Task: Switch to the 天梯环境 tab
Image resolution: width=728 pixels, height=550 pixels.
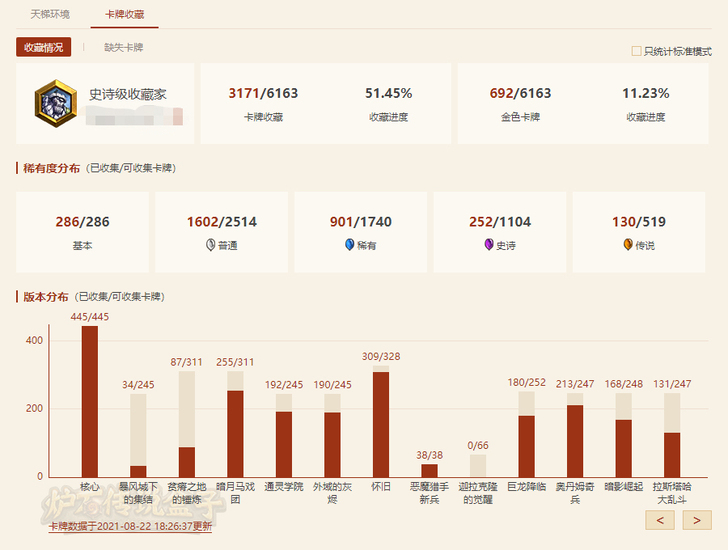Action: click(x=50, y=14)
